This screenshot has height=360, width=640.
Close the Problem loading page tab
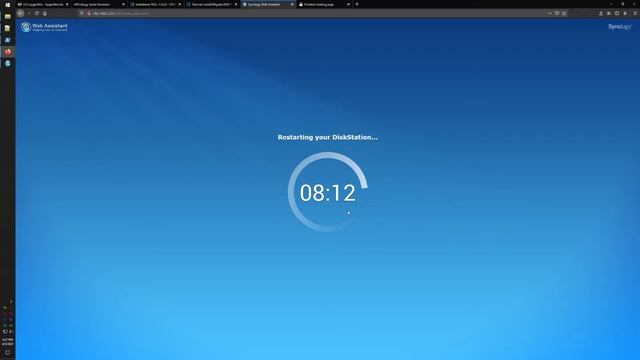coord(348,4)
